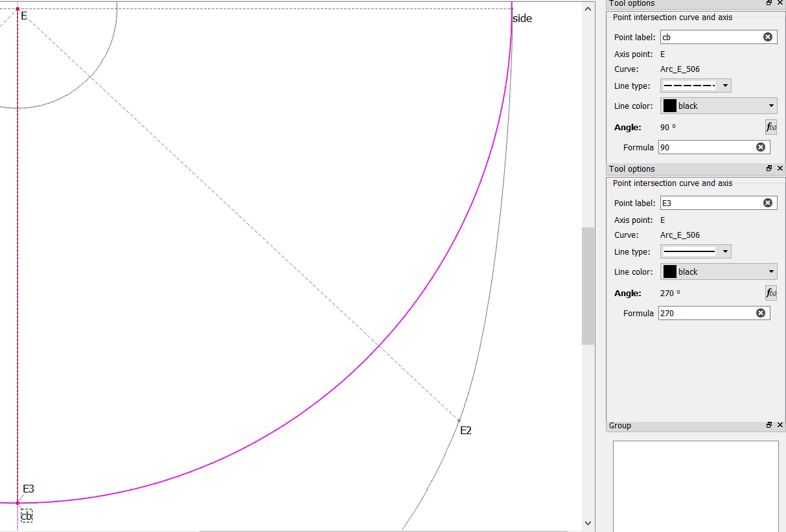Viewport: 786px width, 532px height.
Task: Open formula editor for the 270° angle
Action: point(770,293)
